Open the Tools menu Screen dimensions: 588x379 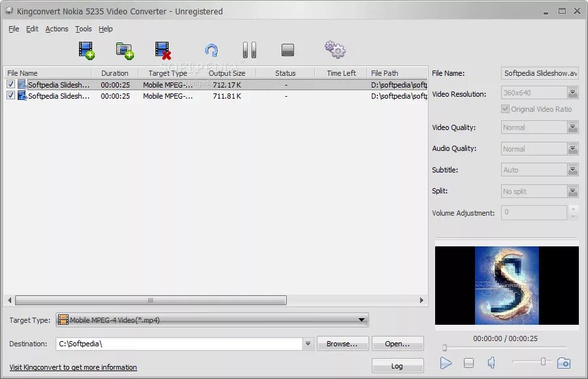point(83,29)
